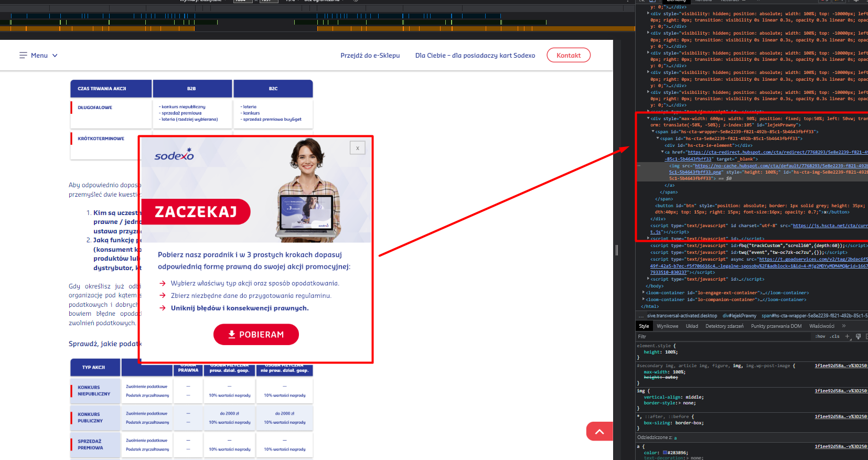Click the B2B table header
This screenshot has width=868, height=460.
pyautogui.click(x=192, y=89)
